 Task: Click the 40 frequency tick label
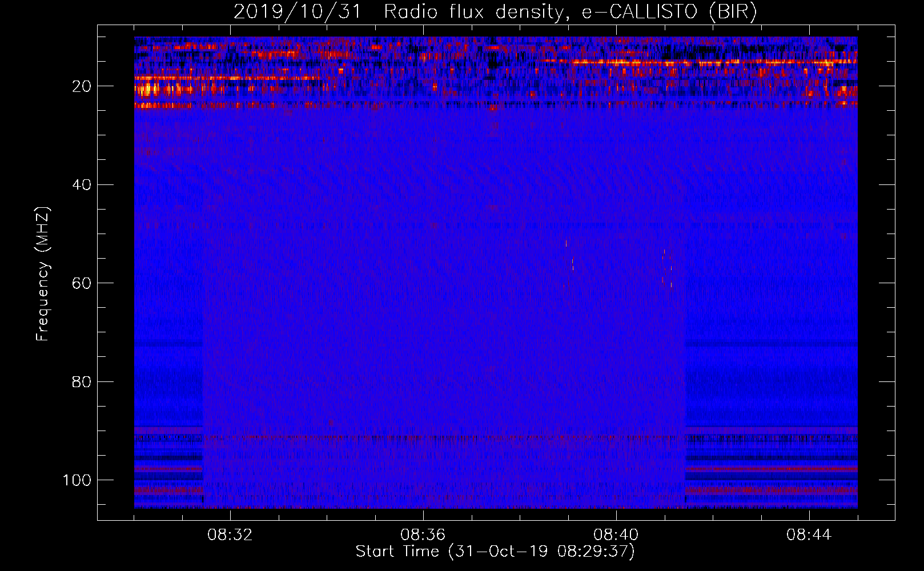point(82,185)
